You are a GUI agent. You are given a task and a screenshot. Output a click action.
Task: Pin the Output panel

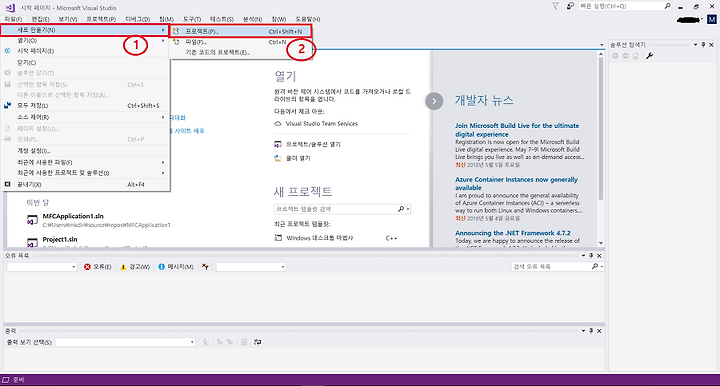point(591,330)
